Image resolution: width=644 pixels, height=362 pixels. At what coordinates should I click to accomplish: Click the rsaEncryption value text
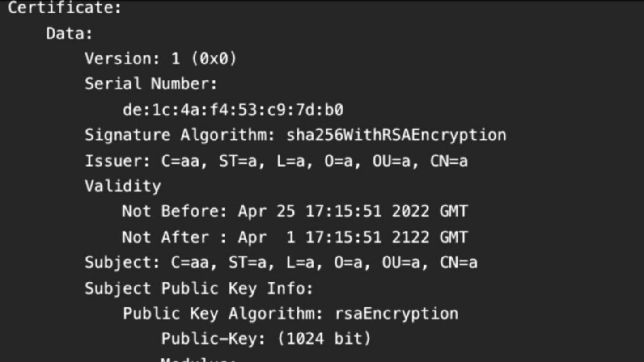pyautogui.click(x=397, y=313)
